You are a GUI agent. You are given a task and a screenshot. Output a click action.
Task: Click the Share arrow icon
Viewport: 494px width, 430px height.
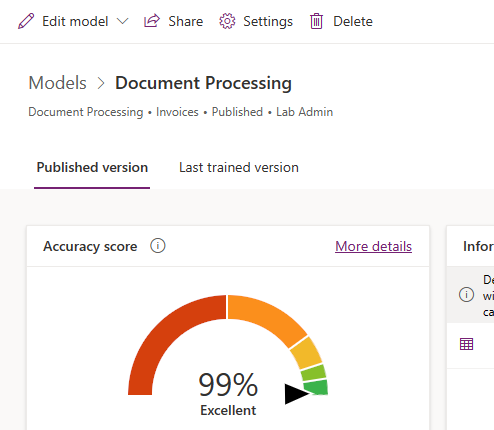[x=152, y=21]
